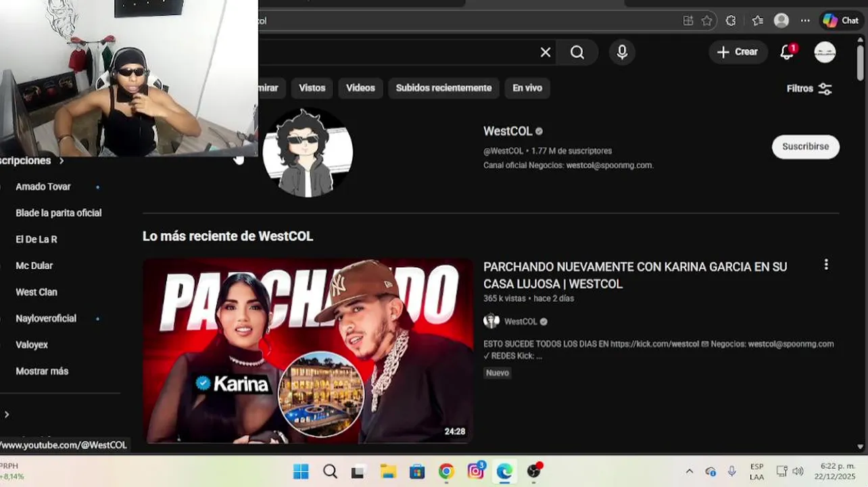Expand the Suscripciones section arrow
This screenshot has width=868, height=487.
[x=62, y=161]
